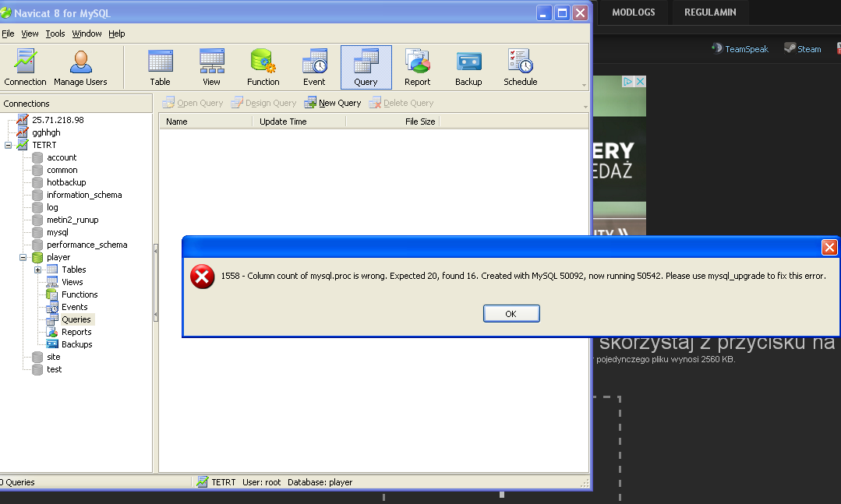Sort by the File Size column header

(393, 122)
